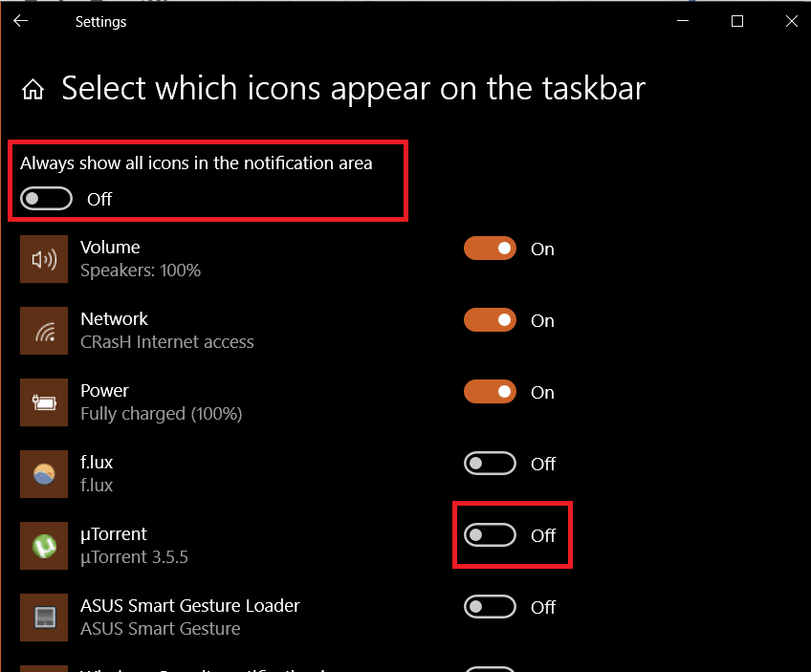Click the Settings window title text

coord(100,21)
